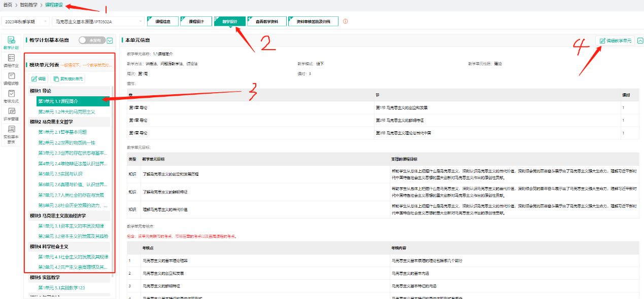Toggle the 未发布 publish switch
644x299 pixels.
click(92, 40)
